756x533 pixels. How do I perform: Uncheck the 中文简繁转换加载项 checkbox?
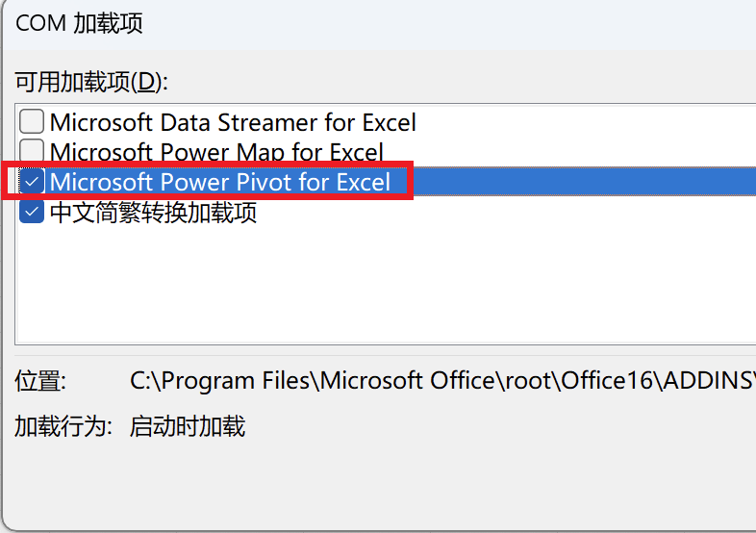[32, 212]
